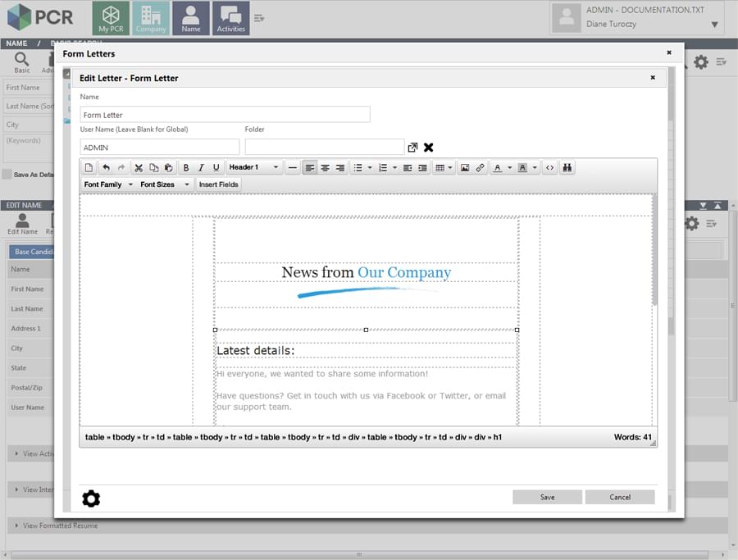
Task: Open background color picker dropdown arrow
Action: tap(535, 167)
